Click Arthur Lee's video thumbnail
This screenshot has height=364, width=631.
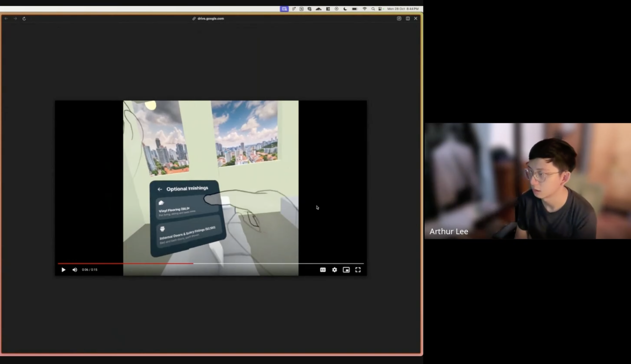point(527,181)
